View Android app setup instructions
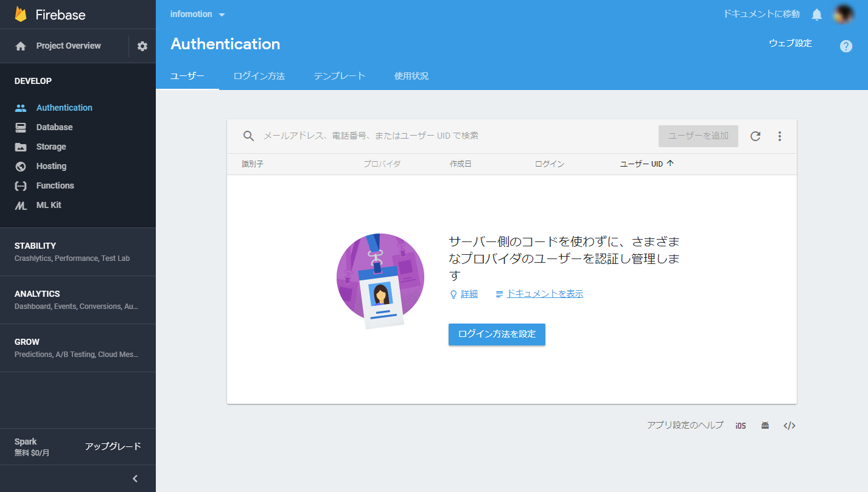Viewport: 868px width, 492px height. [x=765, y=425]
